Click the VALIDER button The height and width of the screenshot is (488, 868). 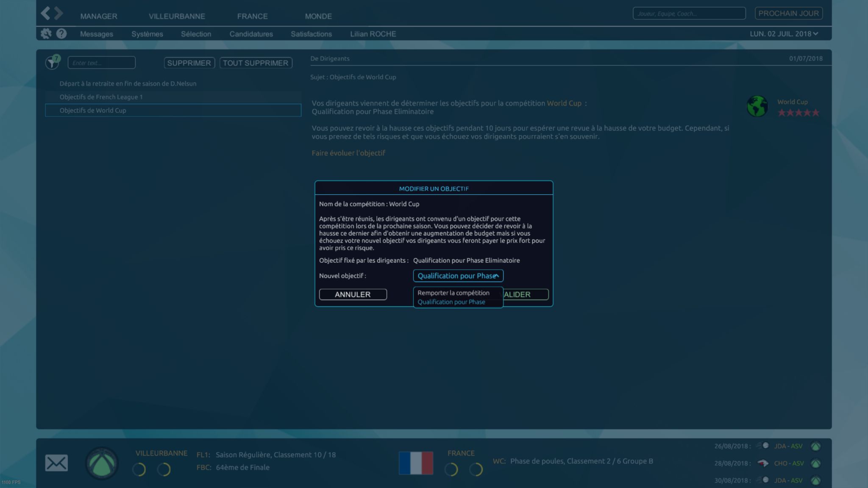[526, 294]
